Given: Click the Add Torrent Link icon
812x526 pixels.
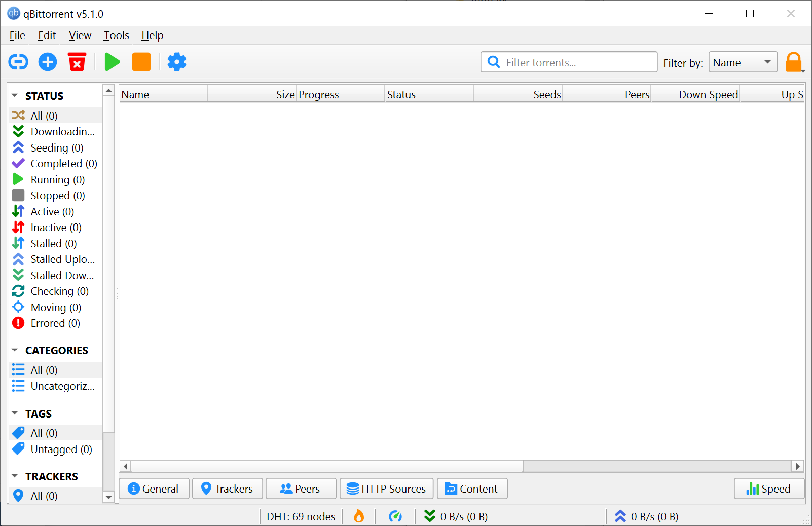Looking at the screenshot, I should (x=18, y=62).
